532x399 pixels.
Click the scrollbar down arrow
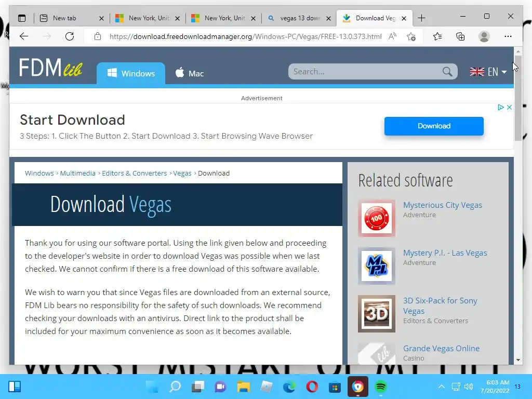518,360
